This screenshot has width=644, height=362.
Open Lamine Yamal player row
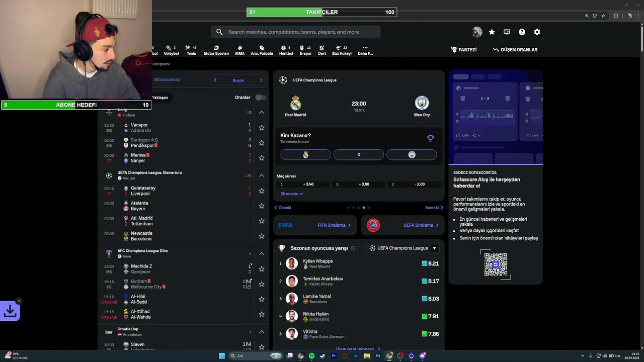[359, 299]
